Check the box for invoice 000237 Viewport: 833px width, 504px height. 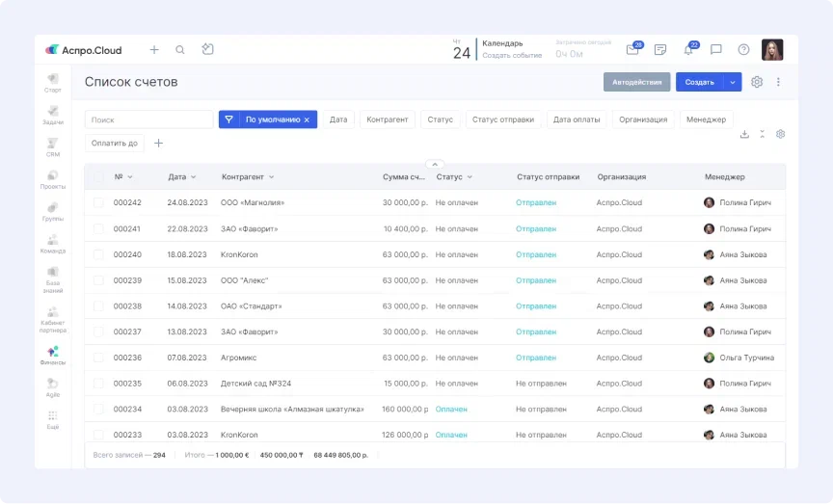point(98,332)
